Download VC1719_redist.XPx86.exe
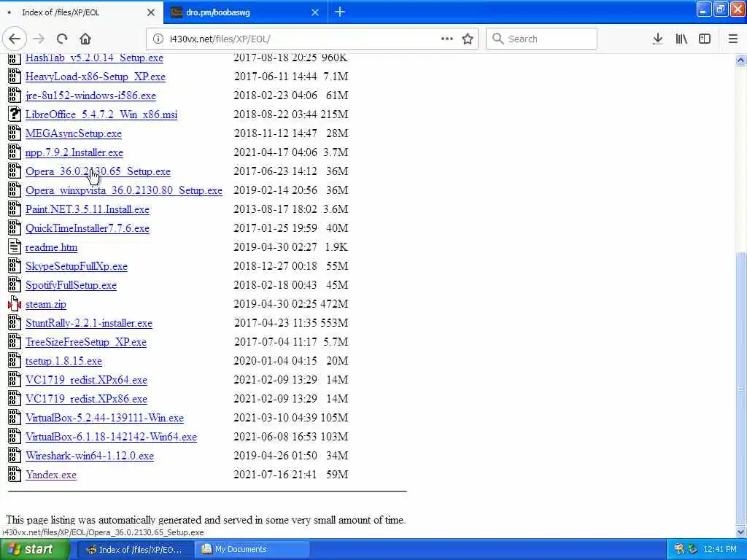The height and width of the screenshot is (560, 747). (86, 399)
